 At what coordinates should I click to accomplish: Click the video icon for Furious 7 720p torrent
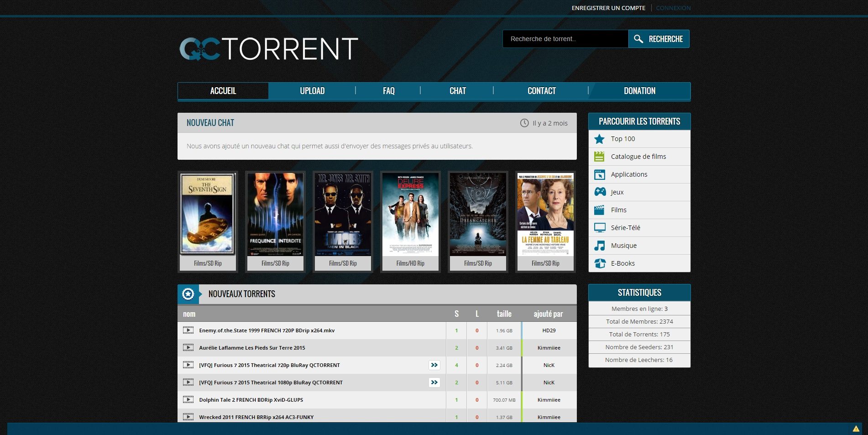point(188,365)
